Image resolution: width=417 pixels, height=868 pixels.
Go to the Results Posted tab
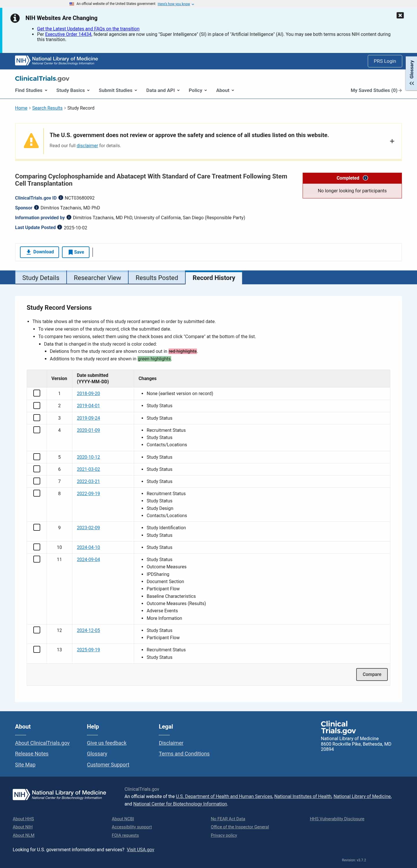pos(157,278)
